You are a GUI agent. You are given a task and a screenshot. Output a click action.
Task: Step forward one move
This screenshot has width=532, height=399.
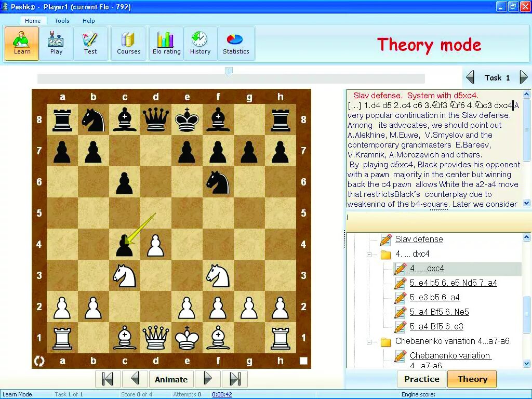click(208, 379)
